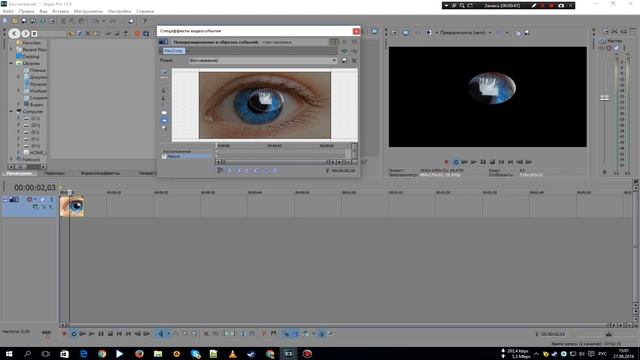Open the Pan/Crop preset dropdown

(x=334, y=60)
